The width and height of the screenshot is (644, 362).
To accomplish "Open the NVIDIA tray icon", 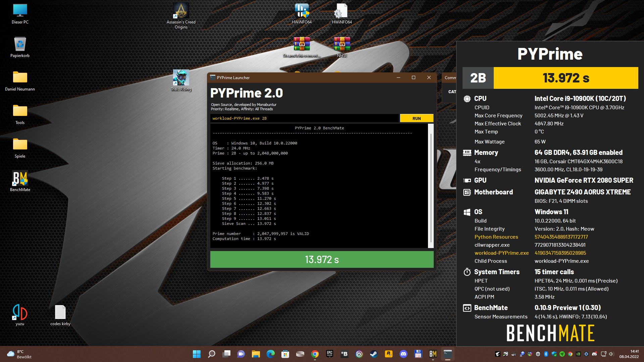I will pyautogui.click(x=578, y=354).
